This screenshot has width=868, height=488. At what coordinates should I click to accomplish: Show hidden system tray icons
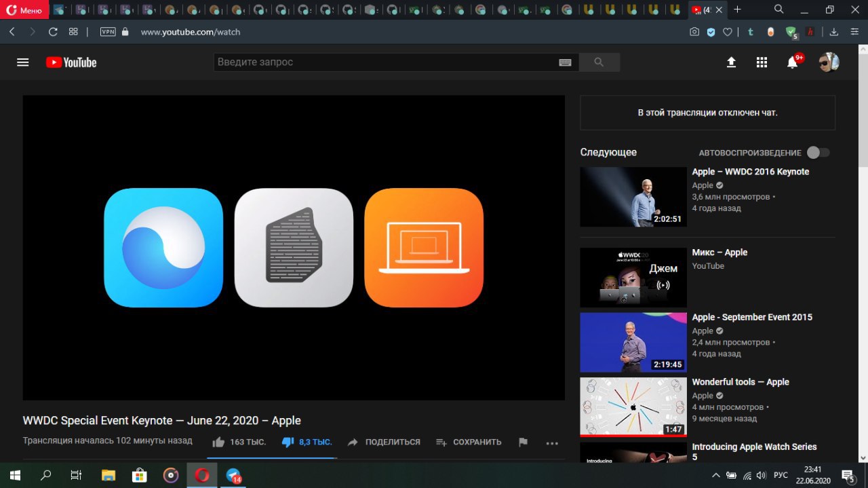tap(716, 475)
